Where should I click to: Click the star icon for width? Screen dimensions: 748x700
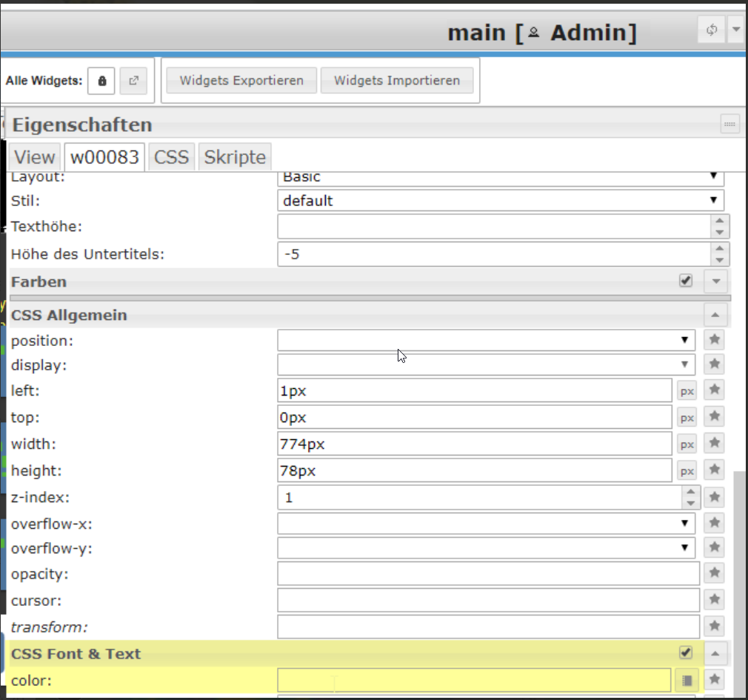(714, 443)
